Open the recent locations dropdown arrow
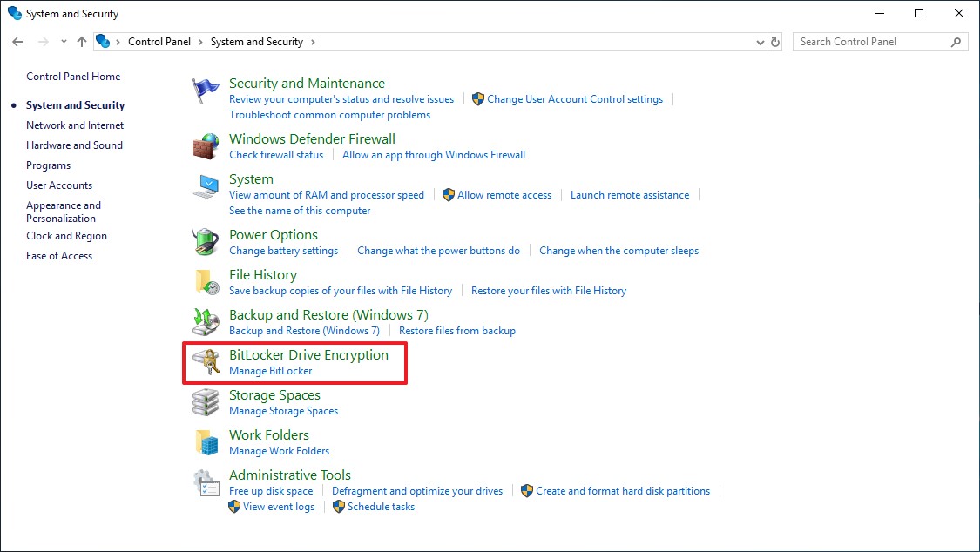Viewport: 980px width, 552px height. click(x=64, y=42)
